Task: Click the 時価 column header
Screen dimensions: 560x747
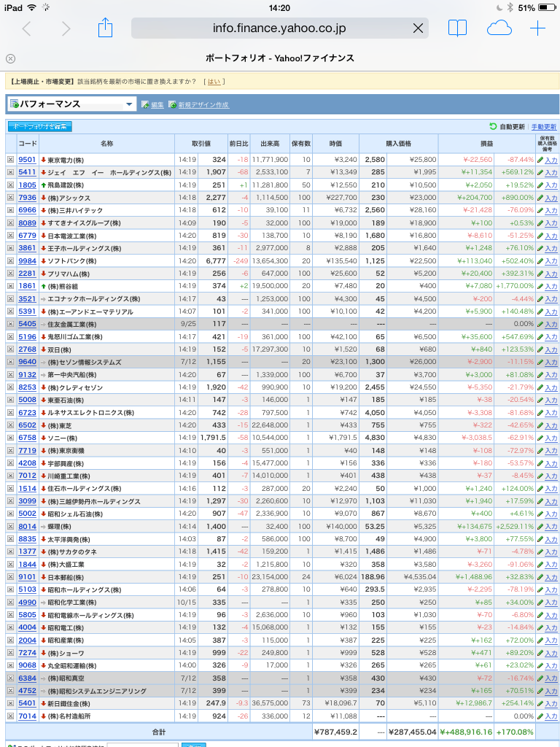Action: pyautogui.click(x=335, y=144)
